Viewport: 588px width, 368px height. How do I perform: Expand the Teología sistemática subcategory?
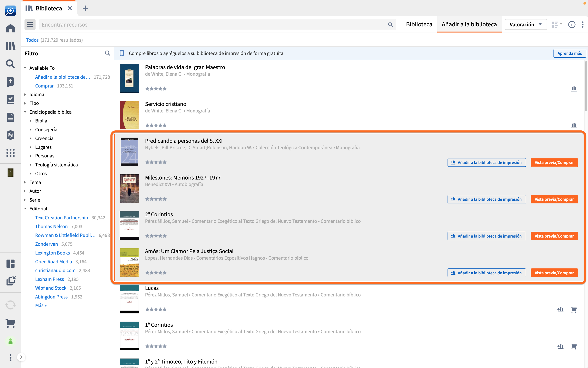click(31, 165)
